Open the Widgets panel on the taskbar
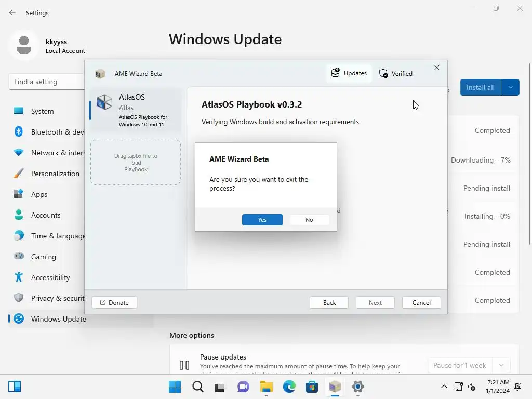Viewport: 532px width, 399px height. [x=15, y=387]
